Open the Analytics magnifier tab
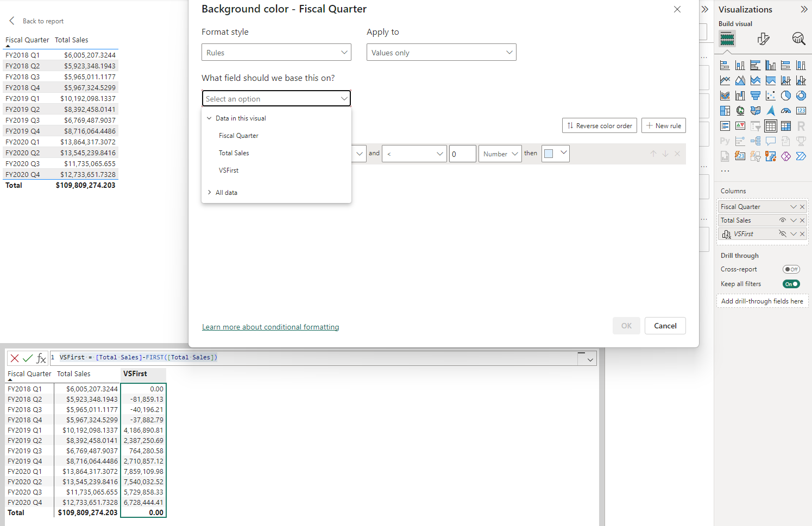Viewport: 812px width, 526px height. [x=798, y=39]
